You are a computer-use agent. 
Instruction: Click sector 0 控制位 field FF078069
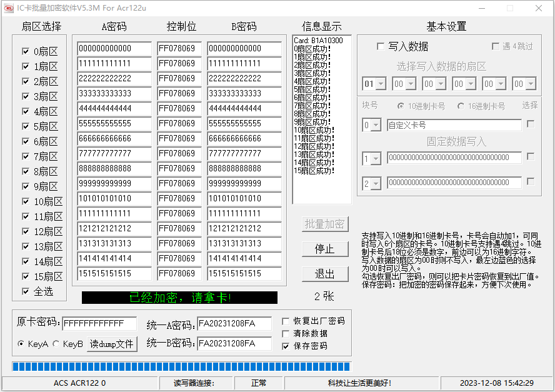tap(179, 49)
